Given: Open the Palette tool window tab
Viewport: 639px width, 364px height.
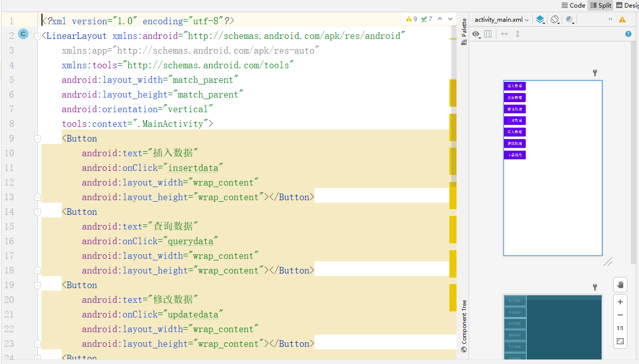Looking at the screenshot, I should click(x=464, y=32).
